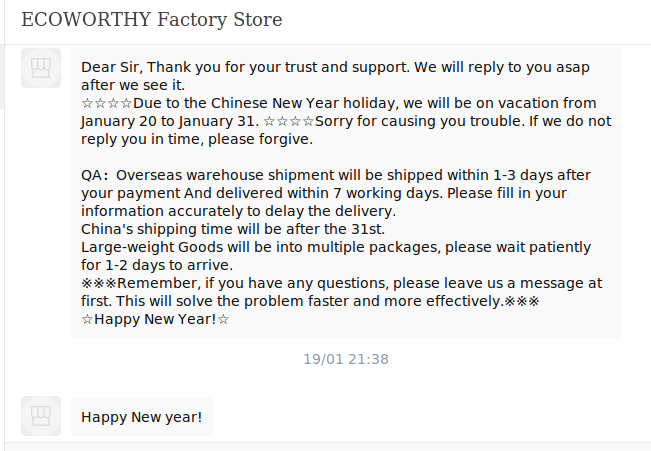
Task: Click the 'Dear Sir, Thank you' opening line
Action: pyautogui.click(x=335, y=67)
